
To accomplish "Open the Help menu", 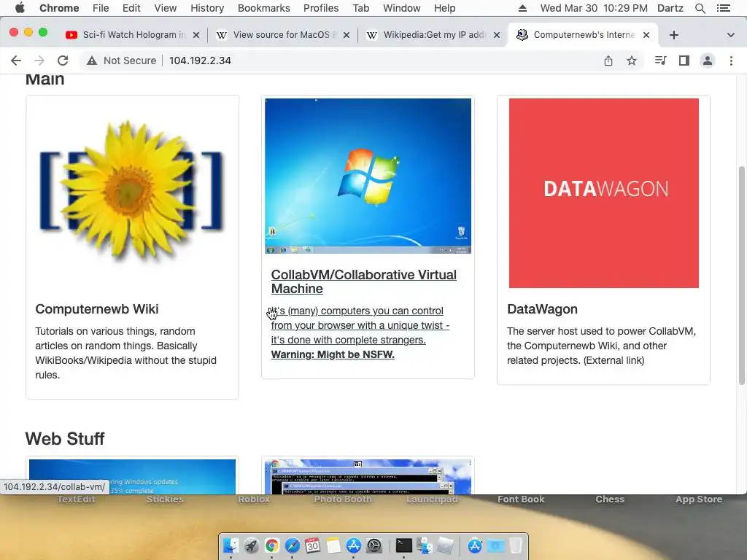I will coord(444,8).
